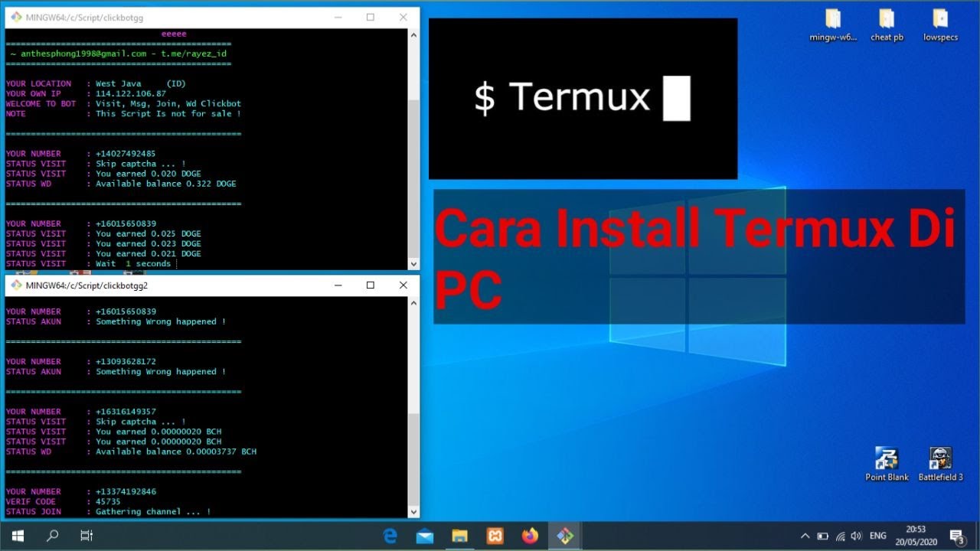Viewport: 980px width, 551px height.
Task: Open the cheat pb desktop folder
Action: click(x=887, y=24)
